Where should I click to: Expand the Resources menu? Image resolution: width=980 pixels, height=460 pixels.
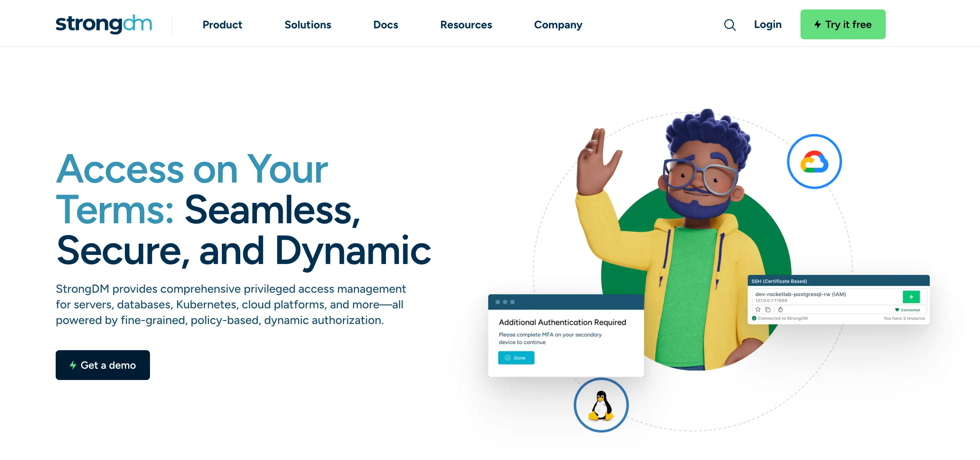pyautogui.click(x=466, y=25)
